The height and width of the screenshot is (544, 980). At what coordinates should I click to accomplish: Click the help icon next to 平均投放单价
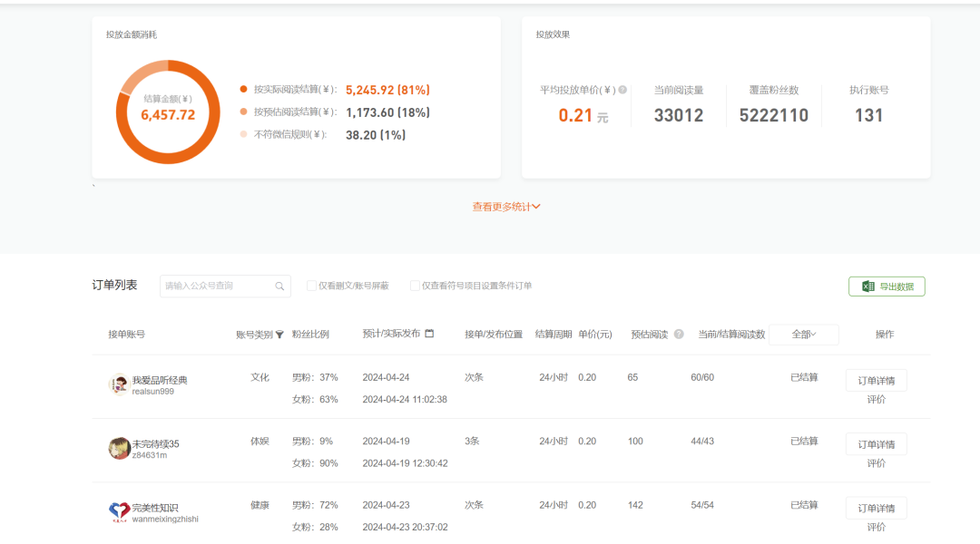point(622,90)
